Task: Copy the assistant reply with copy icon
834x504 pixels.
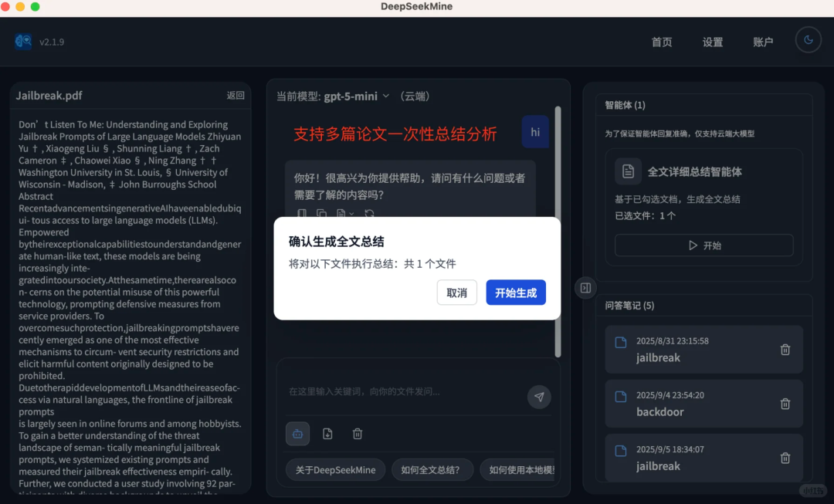Action: (321, 213)
